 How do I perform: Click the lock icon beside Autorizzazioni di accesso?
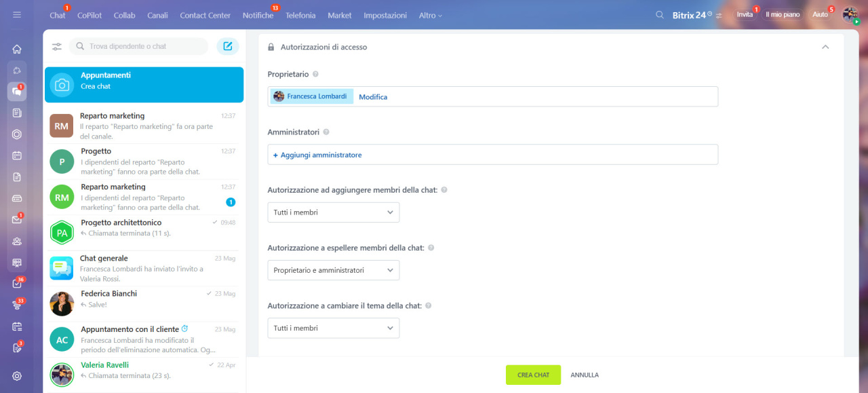(271, 48)
